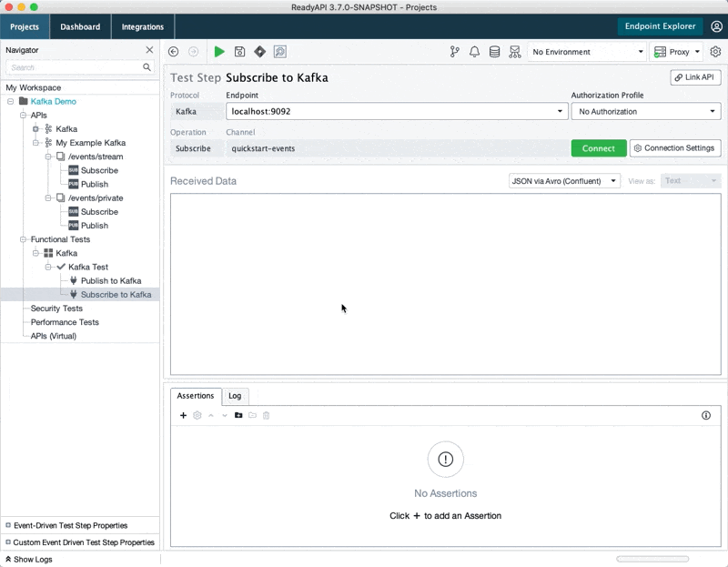Click the green Run test step icon
Viewport: 728px width, 567px height.
[x=219, y=52]
